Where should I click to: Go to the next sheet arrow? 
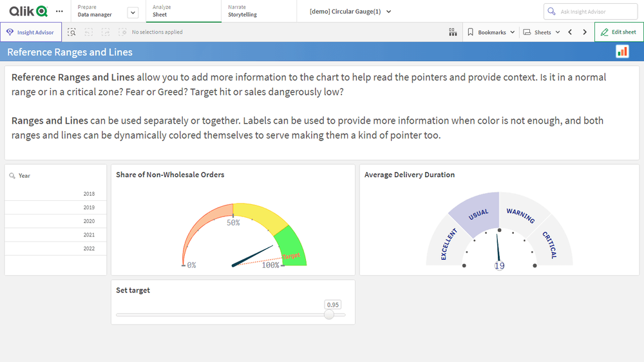click(x=585, y=32)
